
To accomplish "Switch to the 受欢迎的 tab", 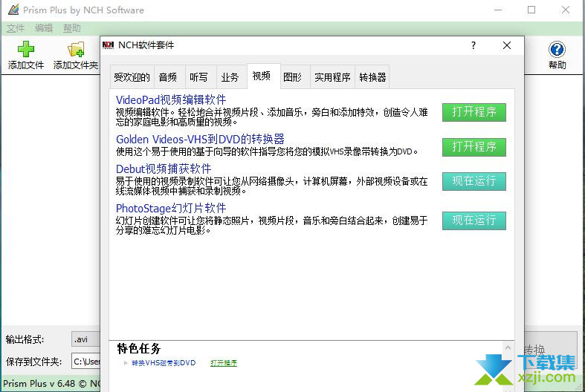I will pos(132,77).
